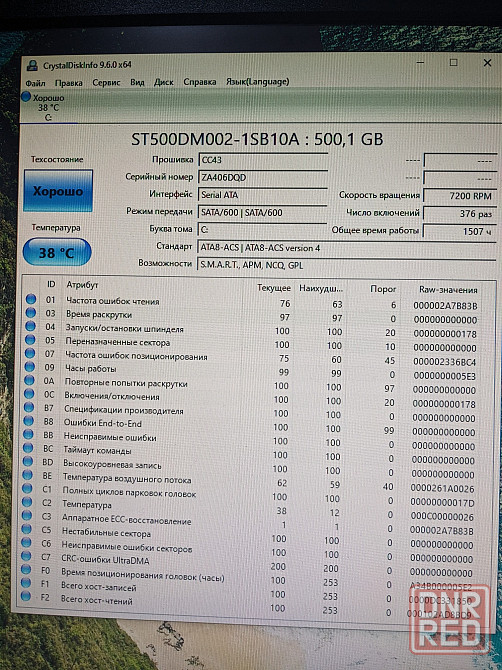Click status circle for Всего хост-чтений
Image resolution: width=502 pixels, height=670 pixels.
click(x=25, y=596)
